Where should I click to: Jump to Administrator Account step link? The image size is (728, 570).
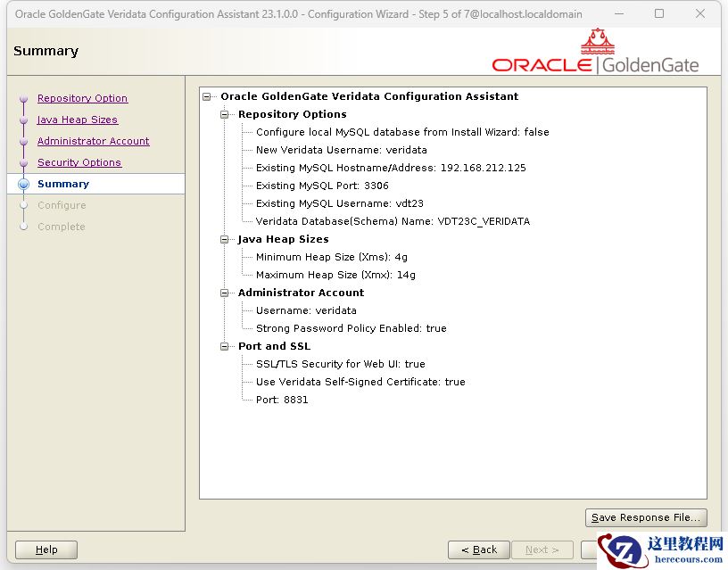coord(94,141)
